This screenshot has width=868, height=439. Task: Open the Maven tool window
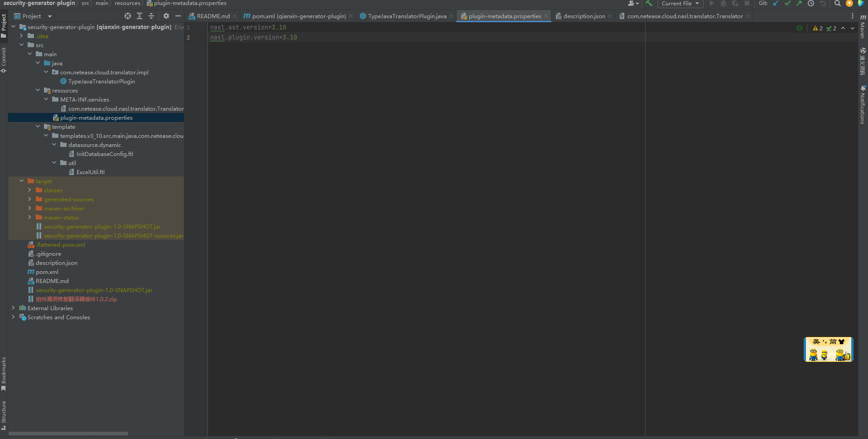[863, 26]
